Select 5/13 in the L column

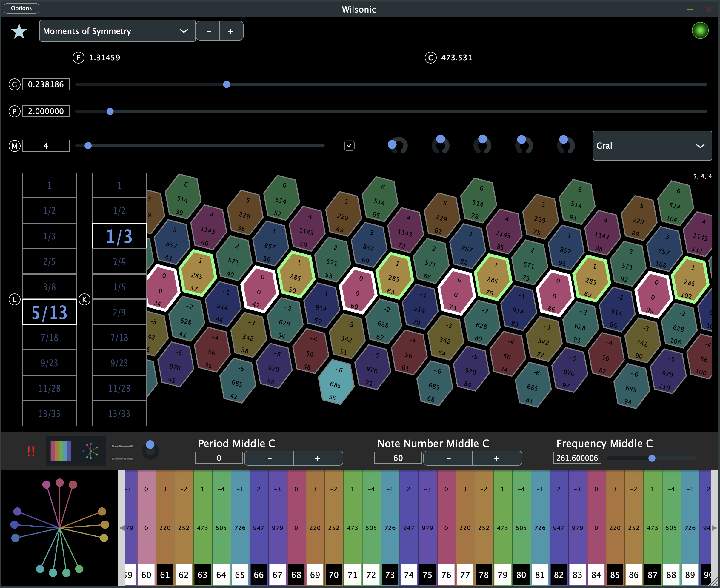50,312
